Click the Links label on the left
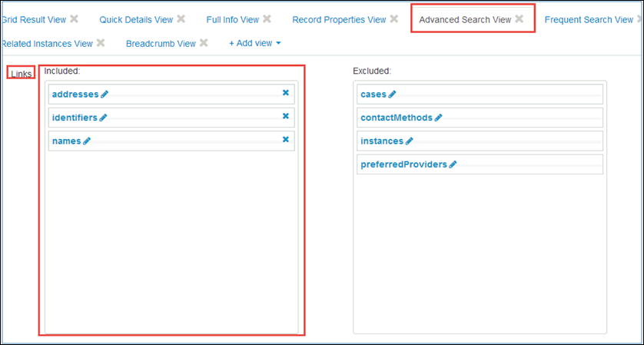The width and height of the screenshot is (644, 345). [21, 74]
